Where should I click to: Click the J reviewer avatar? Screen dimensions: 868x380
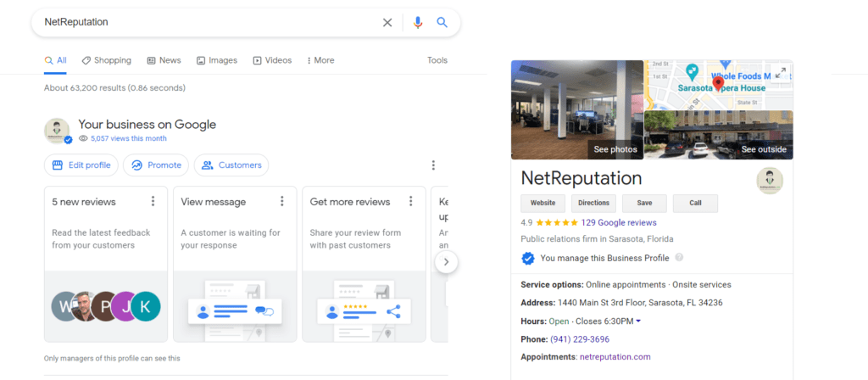[x=123, y=306]
